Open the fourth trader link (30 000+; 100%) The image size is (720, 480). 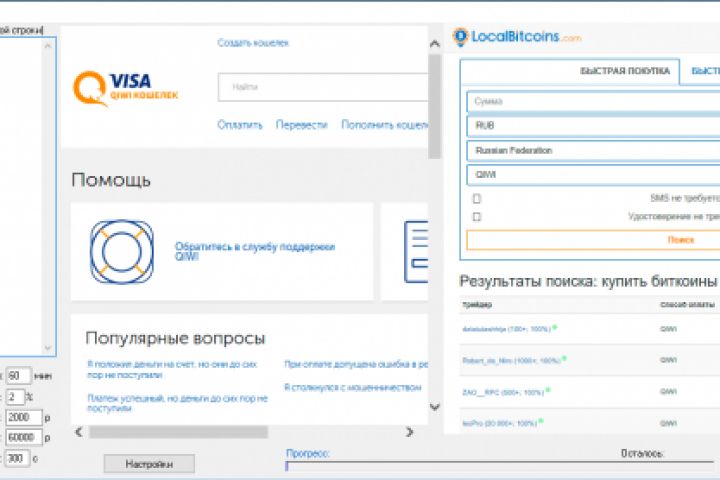pos(500,423)
